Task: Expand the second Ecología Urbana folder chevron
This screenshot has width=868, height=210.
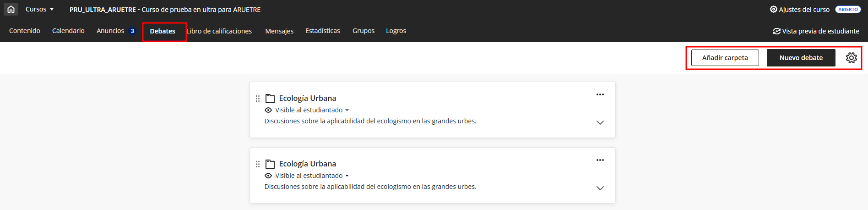Action: point(600,188)
